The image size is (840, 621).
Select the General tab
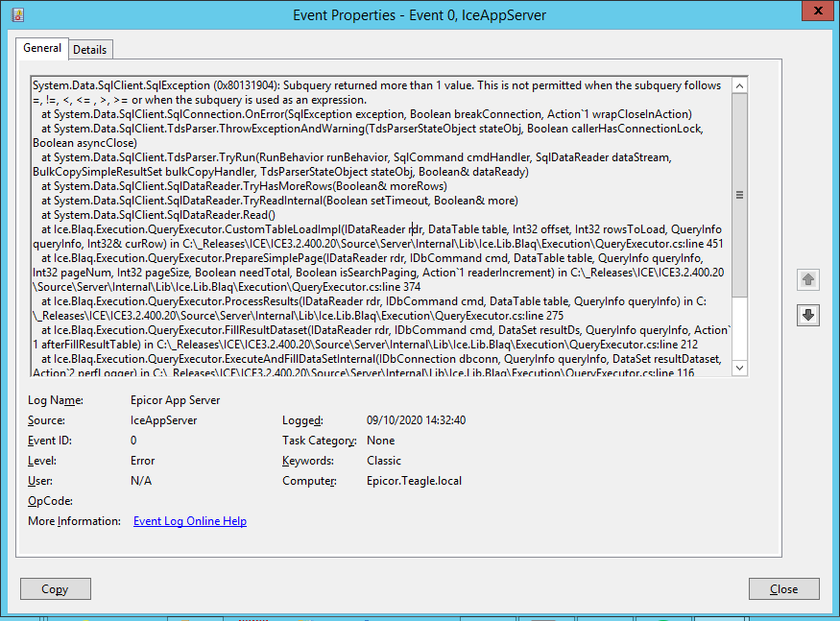[x=42, y=48]
